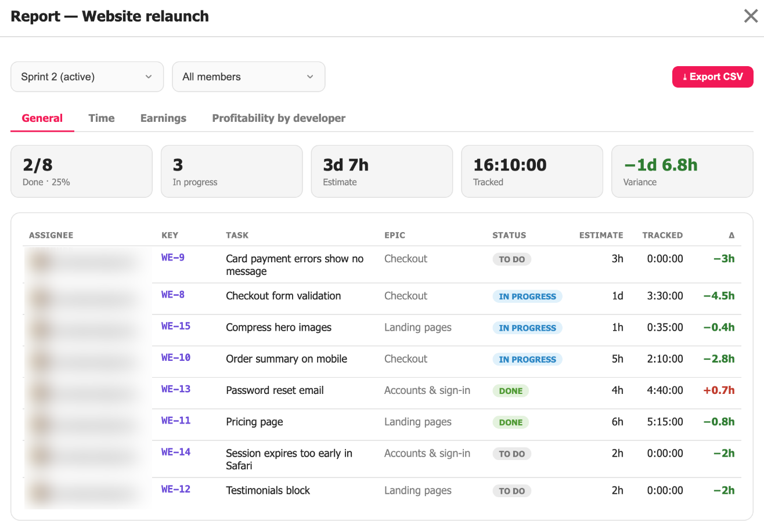Select task 'Order summary on mobile'
This screenshot has width=764, height=532.
(x=286, y=359)
